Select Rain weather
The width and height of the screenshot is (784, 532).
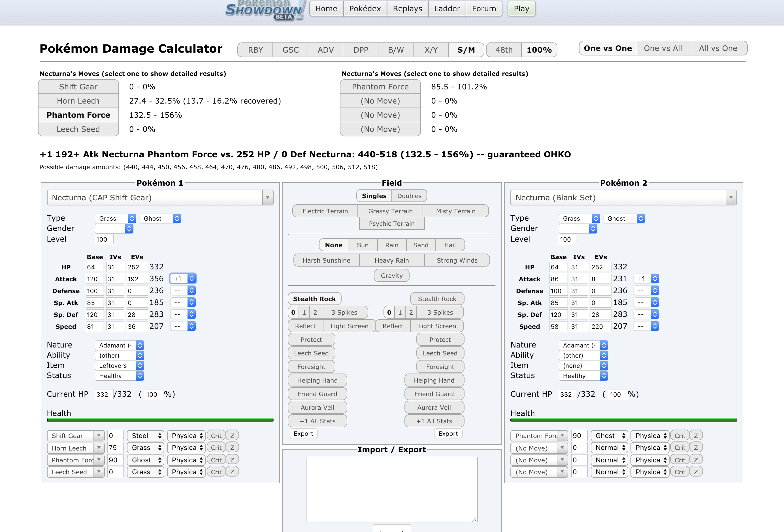point(392,245)
